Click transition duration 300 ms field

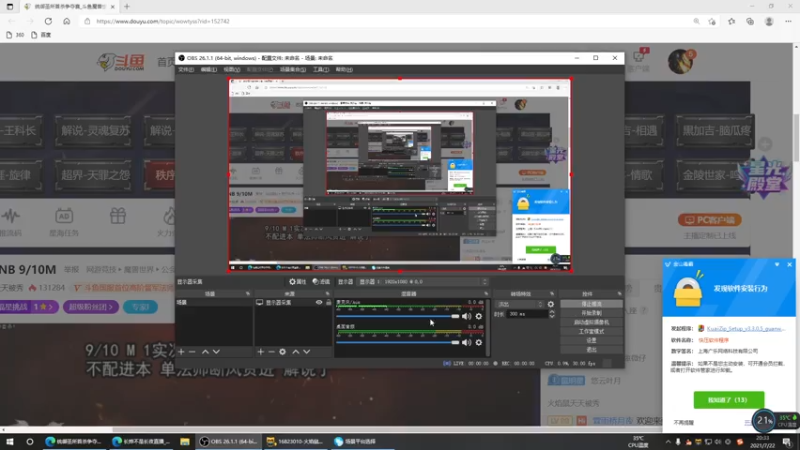(x=527, y=314)
